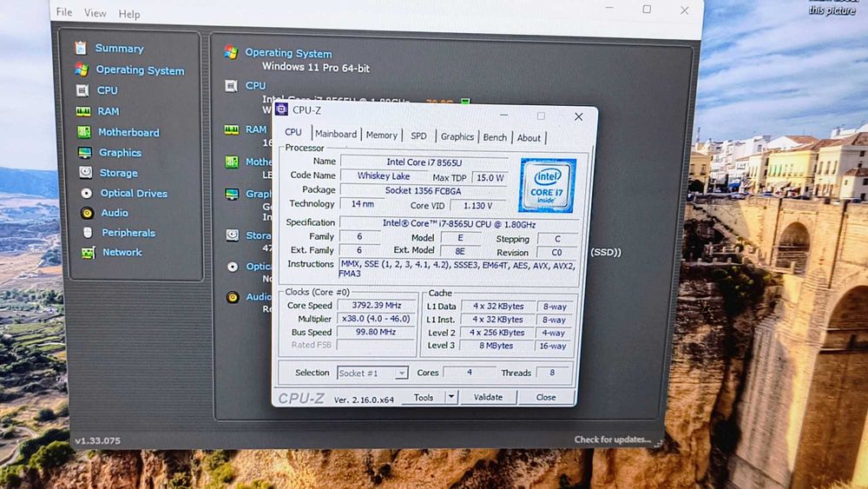The image size is (868, 489).
Task: Click the CPU heading link in summary pane
Action: (x=255, y=86)
